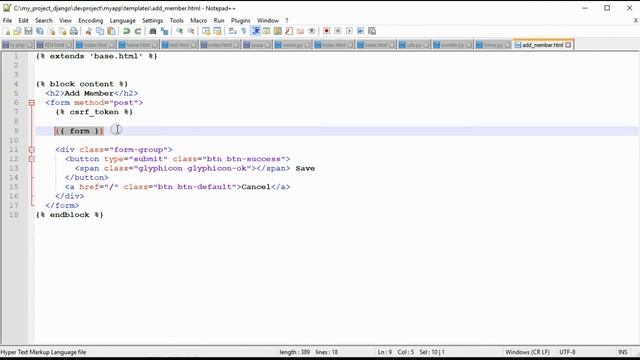The width and height of the screenshot is (640, 360).
Task: Toggle word wrap in toolbar
Action: pyautogui.click(x=233, y=31)
